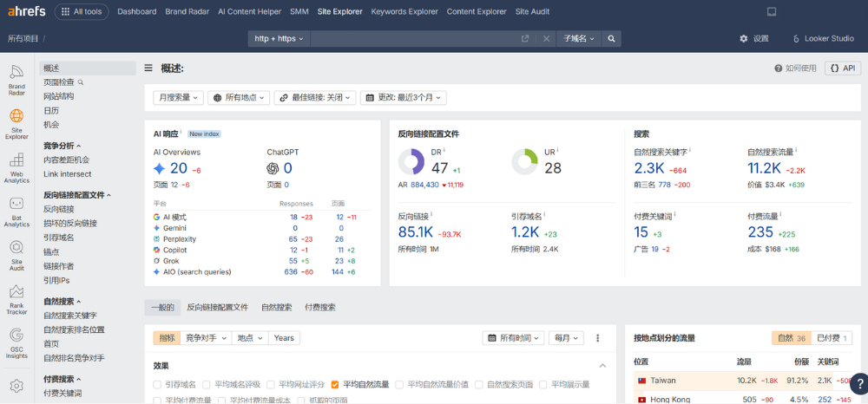Enable the 引荐域名 checkbox
Image resolution: width=868 pixels, height=404 pixels.
(x=157, y=384)
